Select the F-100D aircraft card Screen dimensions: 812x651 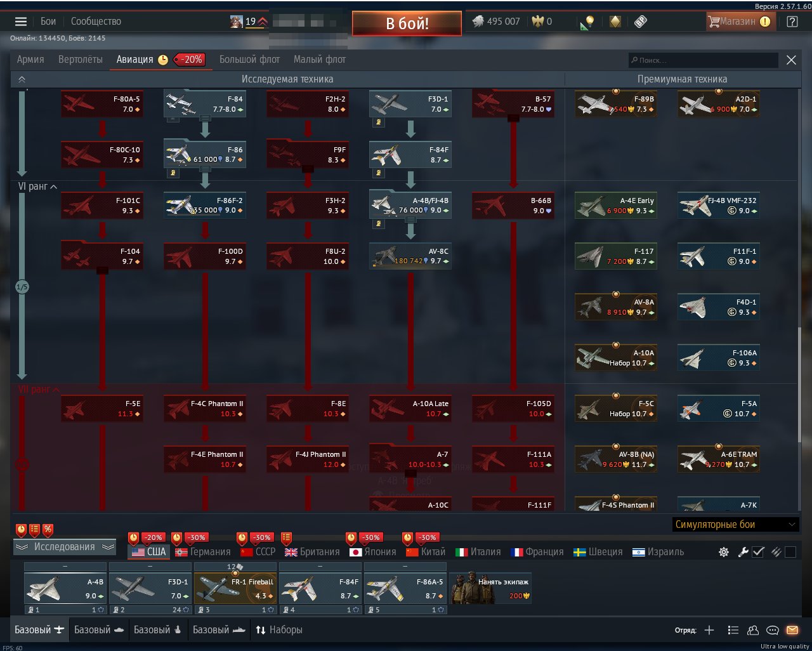click(x=205, y=256)
